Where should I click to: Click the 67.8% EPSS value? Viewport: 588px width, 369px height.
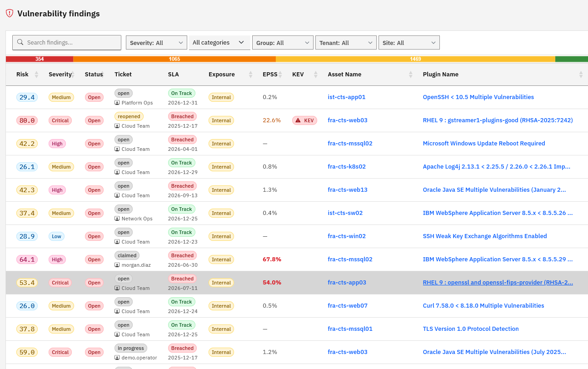point(272,259)
